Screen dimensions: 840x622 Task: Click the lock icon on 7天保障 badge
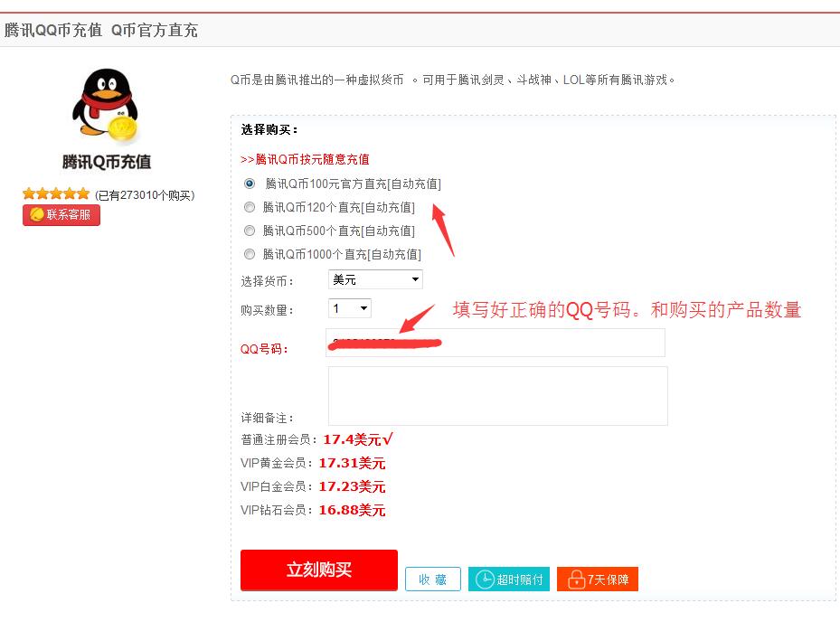[575, 580]
